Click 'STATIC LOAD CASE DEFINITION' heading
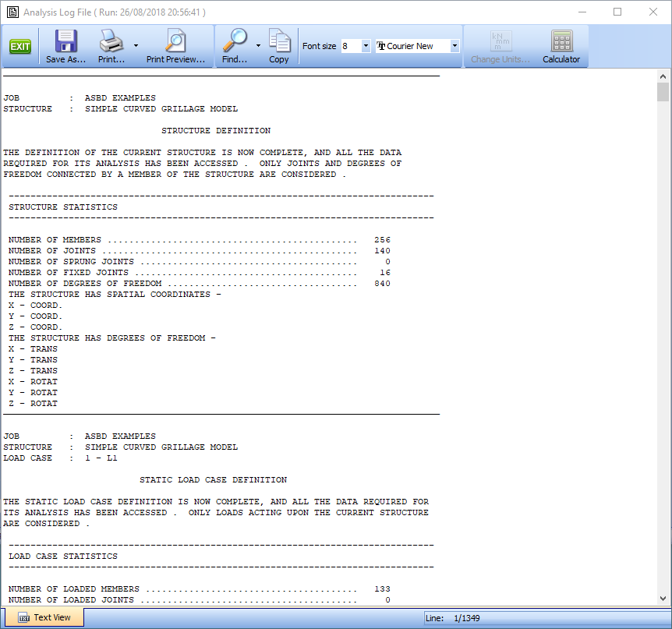The height and width of the screenshot is (629, 672). [214, 480]
